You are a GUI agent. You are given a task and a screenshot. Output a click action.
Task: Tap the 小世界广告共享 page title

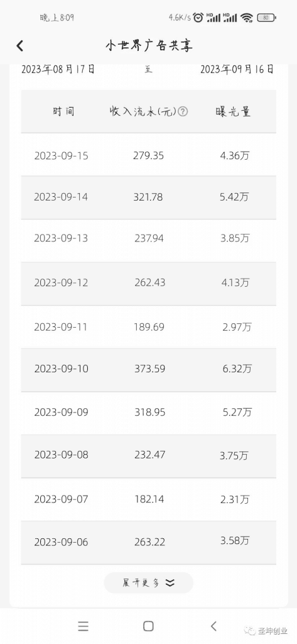tap(148, 45)
